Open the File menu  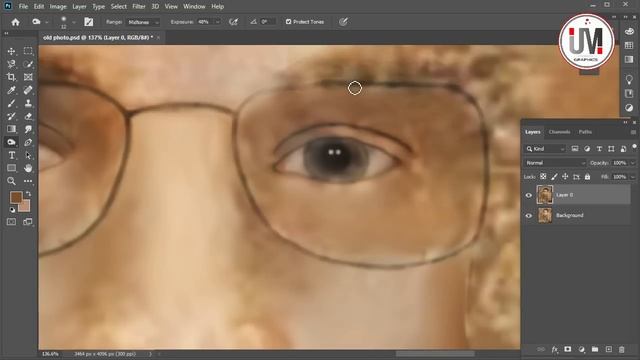point(23,7)
